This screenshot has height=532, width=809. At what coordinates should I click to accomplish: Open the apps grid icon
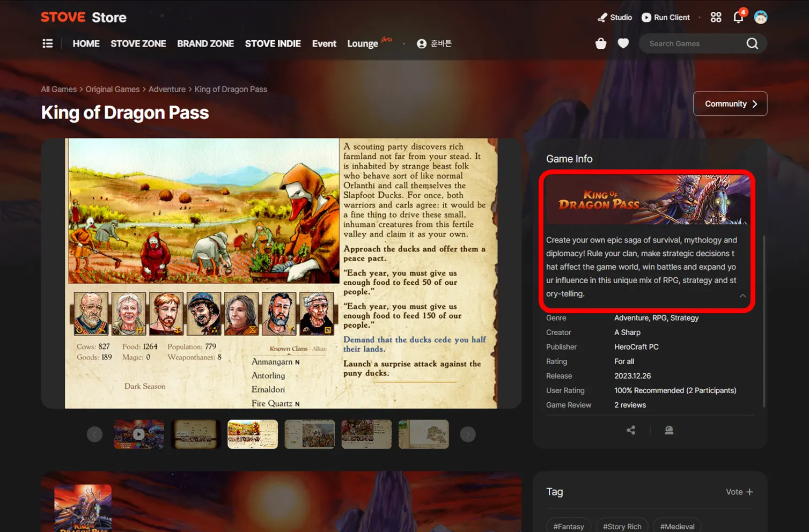coord(716,17)
